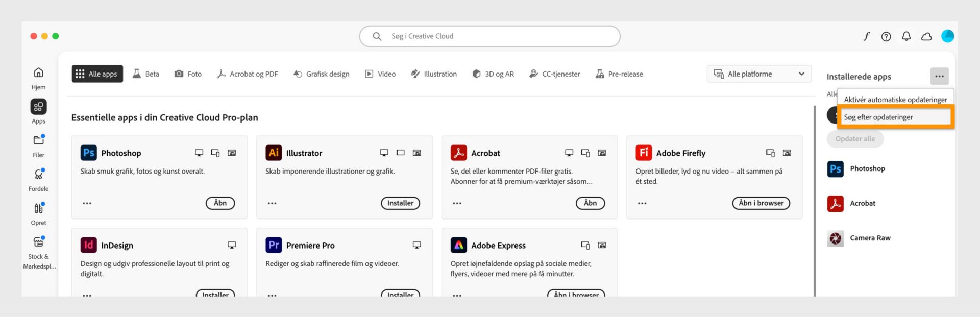Click Åbn on the Acrobat card
Viewport: 980px width, 317px height.
coord(590,203)
